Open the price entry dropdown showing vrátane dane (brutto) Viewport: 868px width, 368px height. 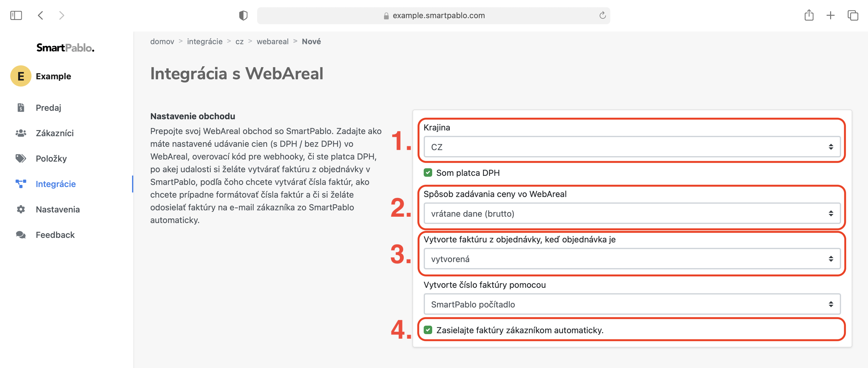click(x=632, y=213)
